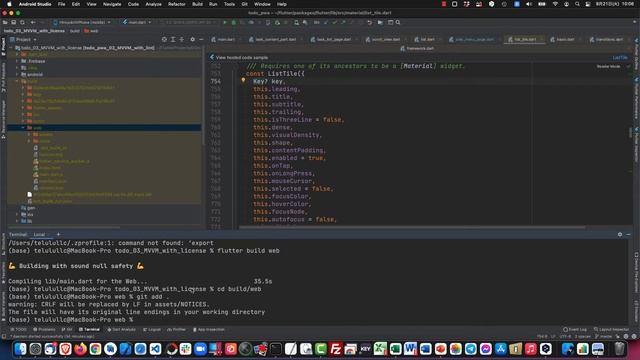Open the Logcat tool window
The width and height of the screenshot is (640, 360).
(152, 329)
